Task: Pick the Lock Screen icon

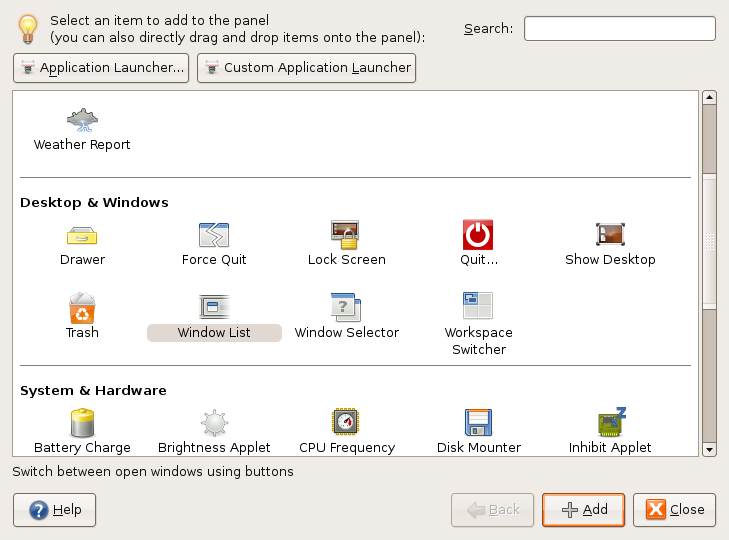Action: [345, 235]
